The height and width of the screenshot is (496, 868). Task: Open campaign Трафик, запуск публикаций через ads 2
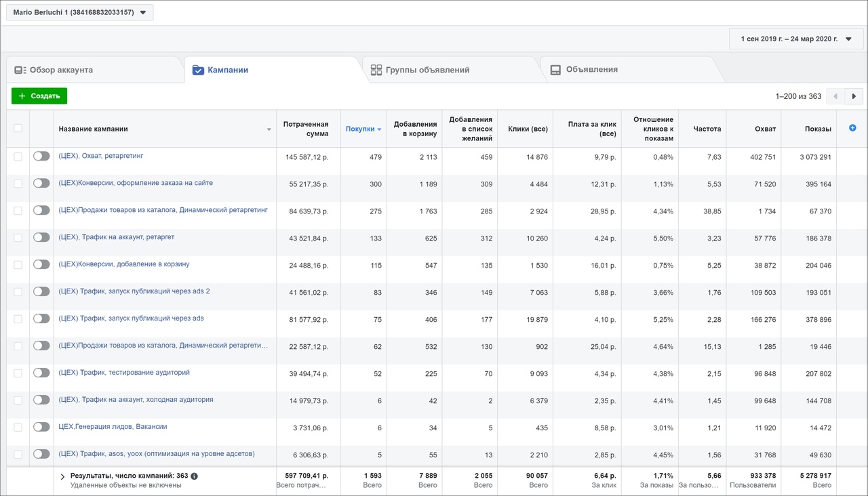134,291
